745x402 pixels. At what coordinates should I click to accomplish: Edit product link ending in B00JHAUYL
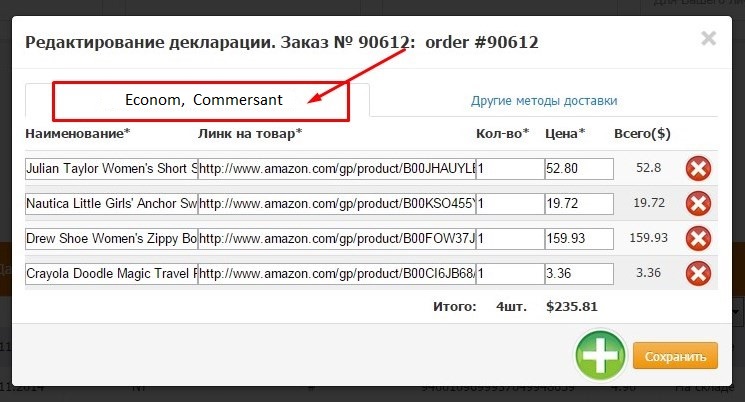tap(336, 168)
